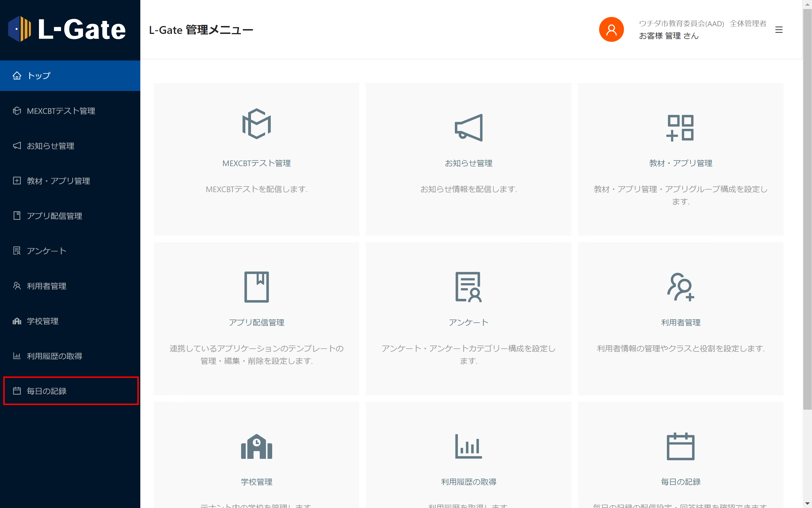This screenshot has width=812, height=508.
Task: Click the large bookmark icon on アプリ配信管理 card
Action: click(x=256, y=287)
